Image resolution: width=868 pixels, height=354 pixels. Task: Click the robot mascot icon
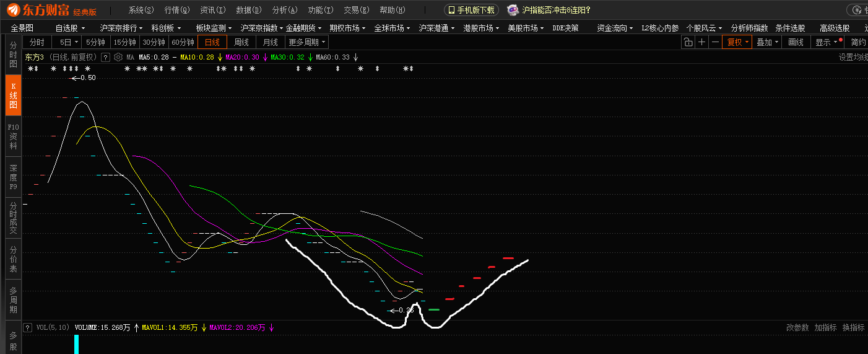[x=513, y=10]
